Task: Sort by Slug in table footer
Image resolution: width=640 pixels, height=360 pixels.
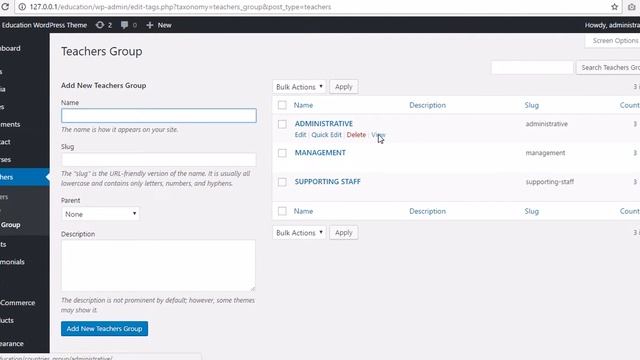Action: pyautogui.click(x=531, y=211)
